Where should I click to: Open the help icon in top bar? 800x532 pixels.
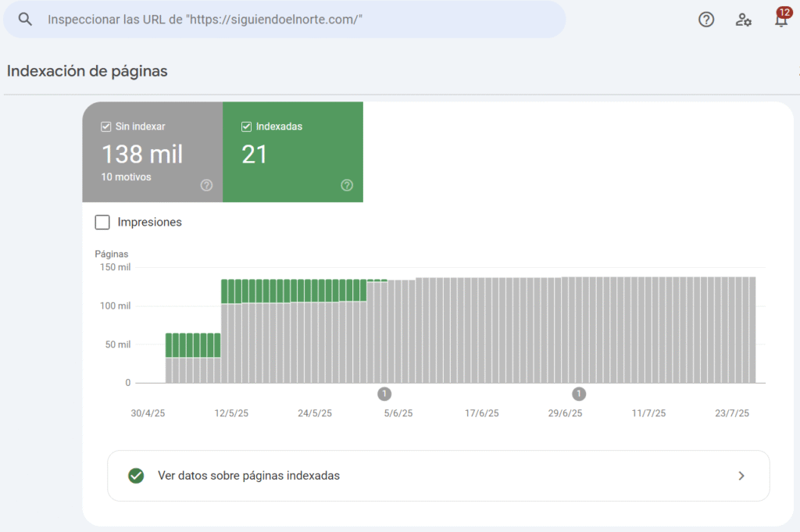coord(706,20)
